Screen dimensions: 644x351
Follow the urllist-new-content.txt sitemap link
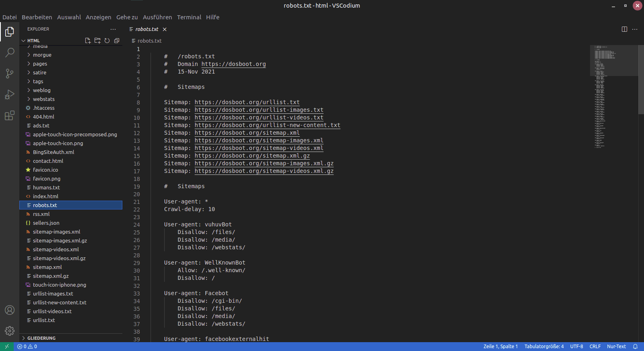coord(268,125)
